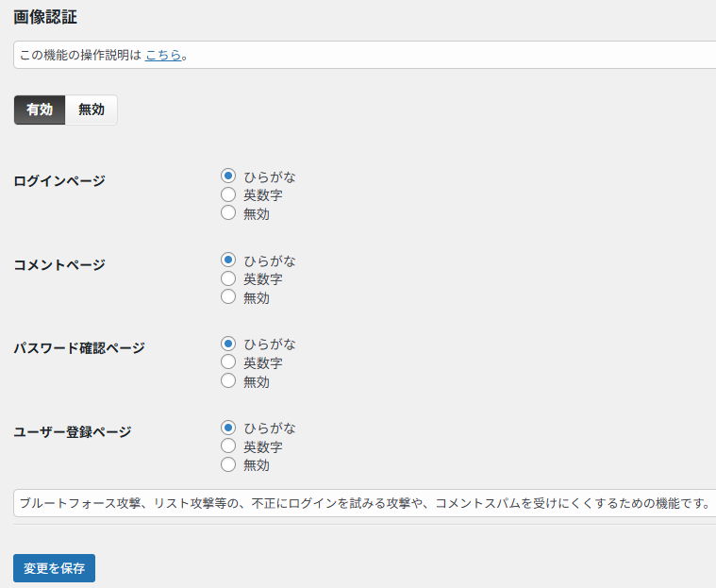
Task: Select 英数字 for ログインページ
Action: (227, 194)
